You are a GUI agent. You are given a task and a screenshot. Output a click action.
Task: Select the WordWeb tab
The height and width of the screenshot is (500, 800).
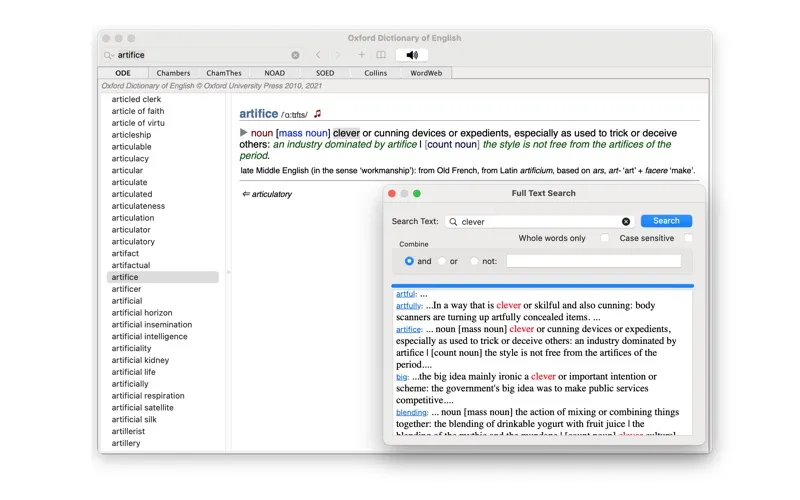pyautogui.click(x=426, y=73)
